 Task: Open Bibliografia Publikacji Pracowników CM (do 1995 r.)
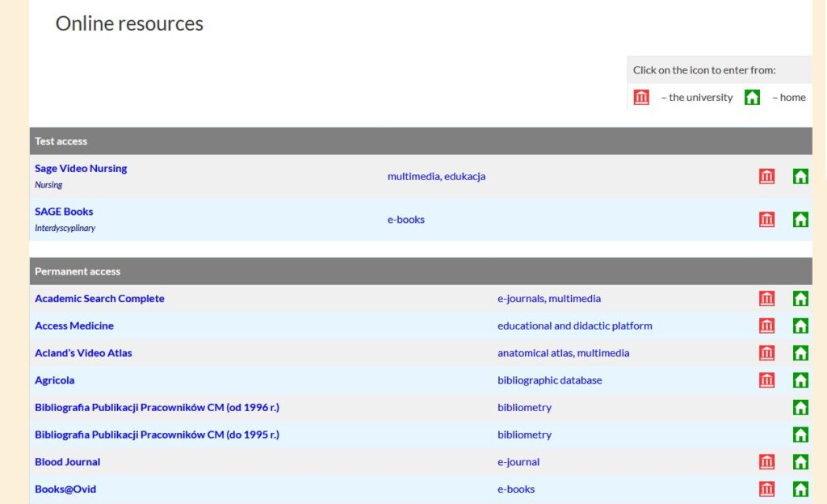[x=157, y=435]
